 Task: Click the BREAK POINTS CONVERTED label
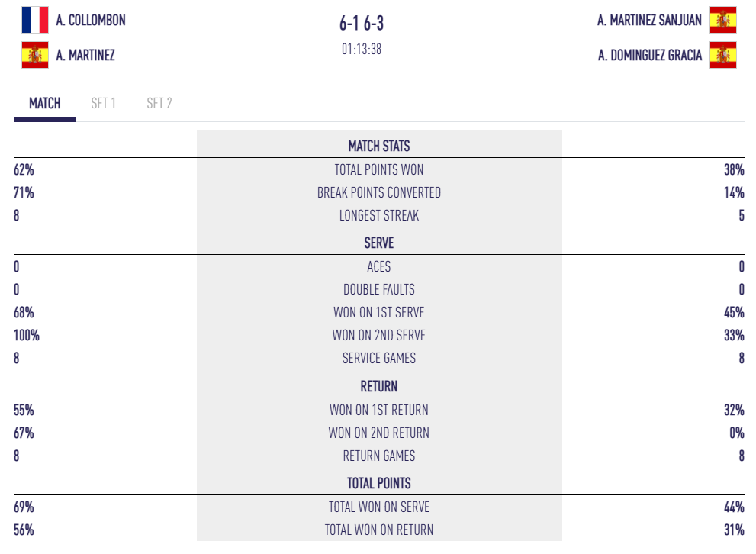[x=379, y=192]
